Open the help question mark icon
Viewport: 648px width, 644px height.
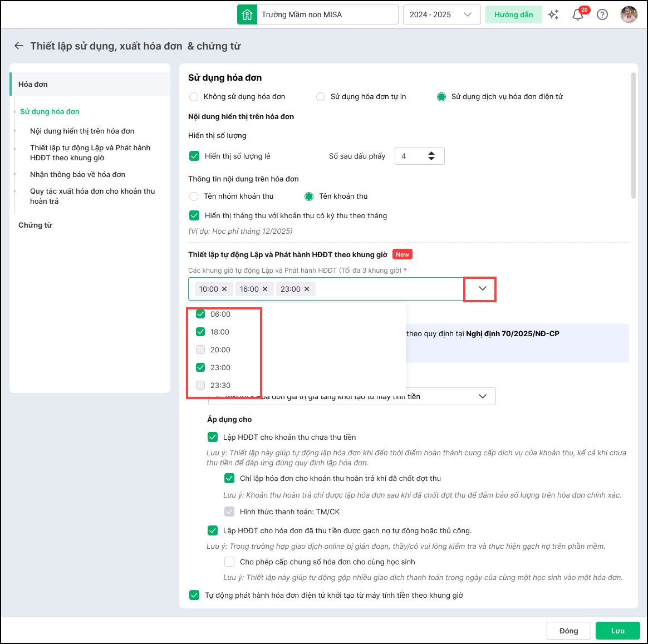tap(602, 15)
